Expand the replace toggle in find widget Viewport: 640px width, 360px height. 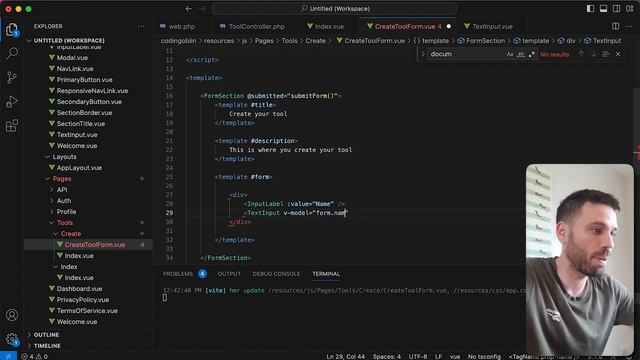click(423, 54)
